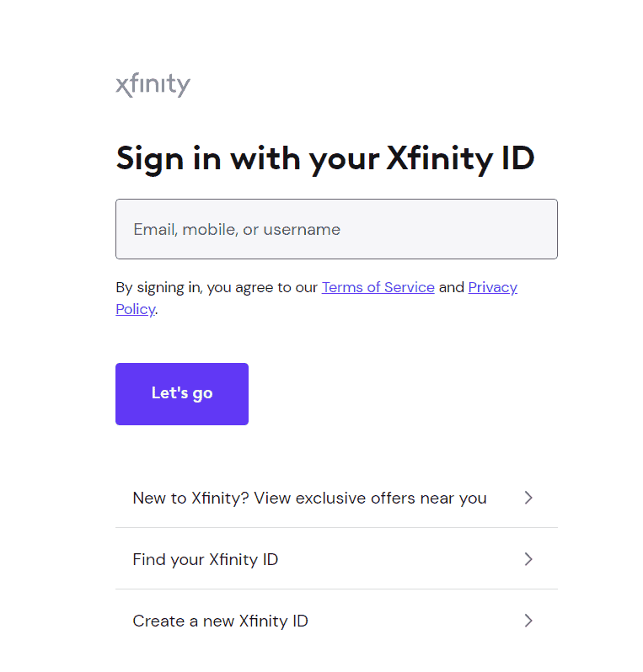This screenshot has width=643, height=672.
Task: Click the arrow next to New to Xfinity
Action: 528,498
